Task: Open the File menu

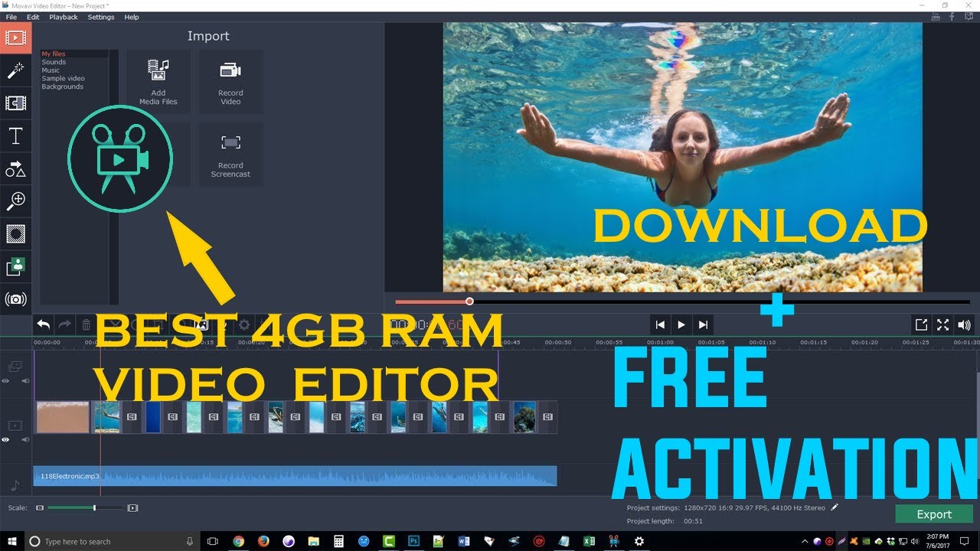Action: [11, 17]
